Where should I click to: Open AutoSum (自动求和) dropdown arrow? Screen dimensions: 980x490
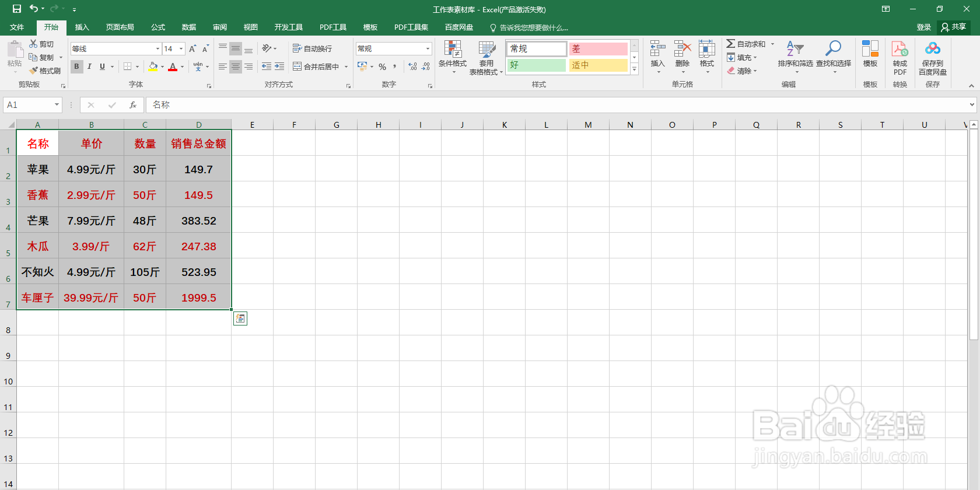pyautogui.click(x=772, y=44)
